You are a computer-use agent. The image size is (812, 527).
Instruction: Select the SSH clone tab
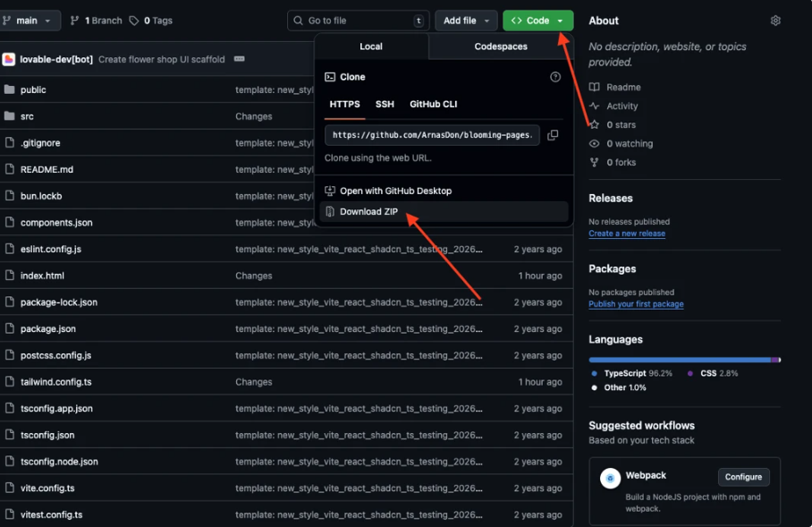pyautogui.click(x=385, y=104)
